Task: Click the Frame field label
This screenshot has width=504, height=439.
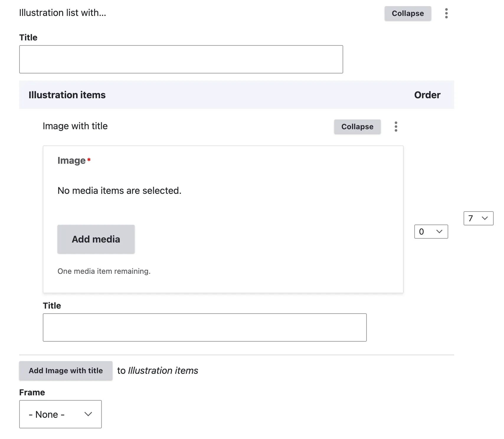Action: click(32, 392)
